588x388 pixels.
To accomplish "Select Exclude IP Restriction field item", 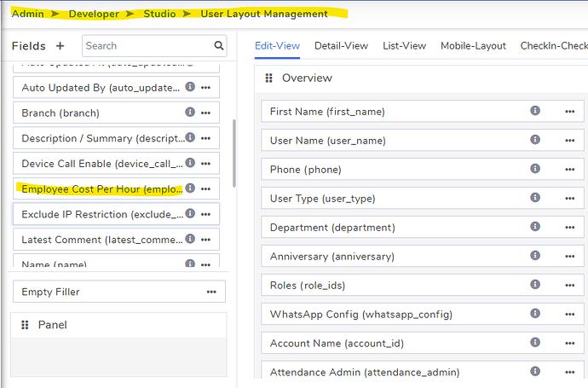I will click(x=116, y=214).
